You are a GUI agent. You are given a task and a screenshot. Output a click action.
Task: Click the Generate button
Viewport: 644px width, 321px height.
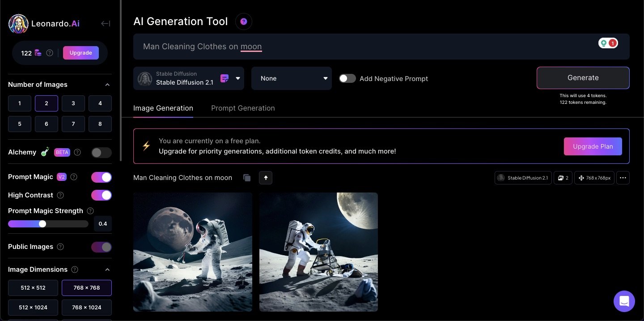click(x=583, y=78)
